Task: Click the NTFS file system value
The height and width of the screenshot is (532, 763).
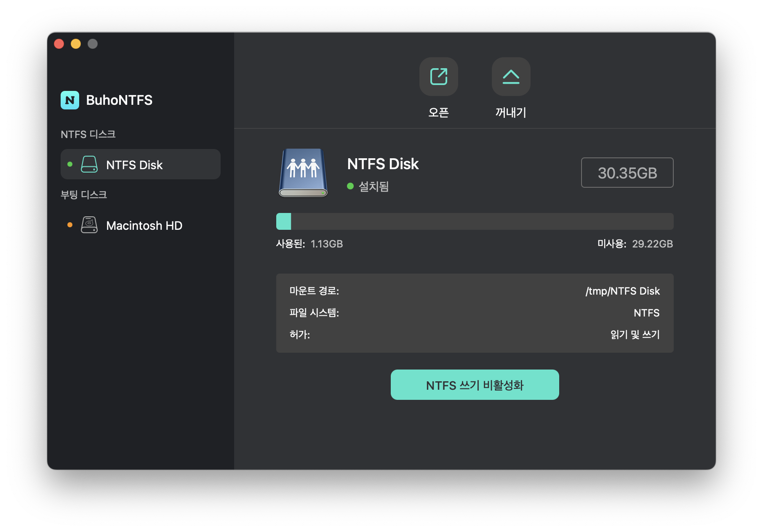Action: point(646,313)
